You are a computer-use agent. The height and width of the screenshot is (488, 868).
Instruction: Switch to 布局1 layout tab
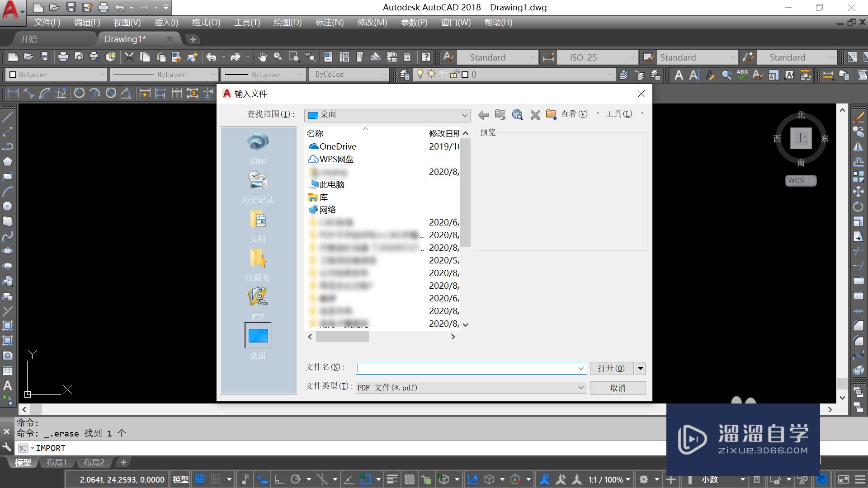coord(57,462)
